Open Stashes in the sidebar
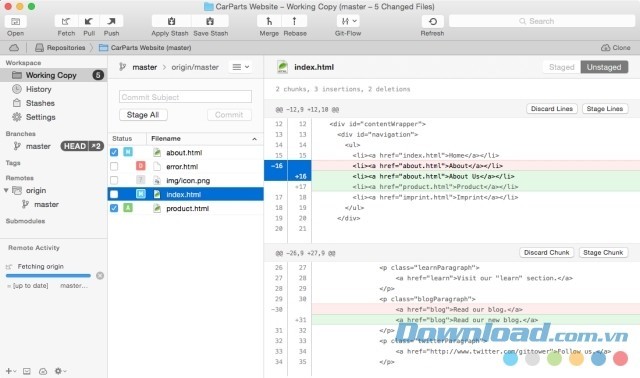 pos(40,103)
